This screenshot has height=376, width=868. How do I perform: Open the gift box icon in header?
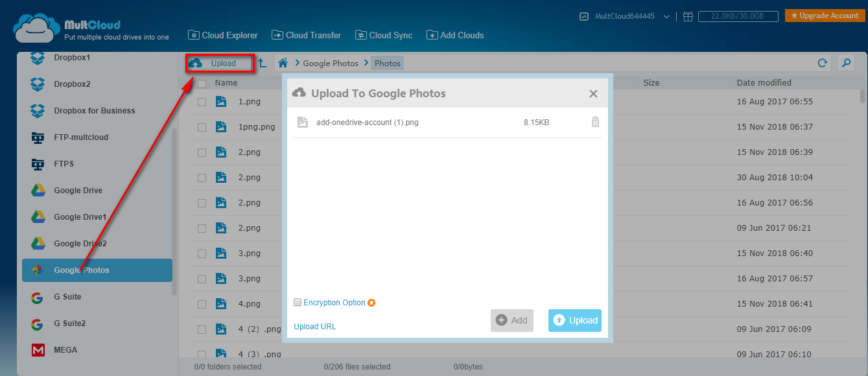688,16
